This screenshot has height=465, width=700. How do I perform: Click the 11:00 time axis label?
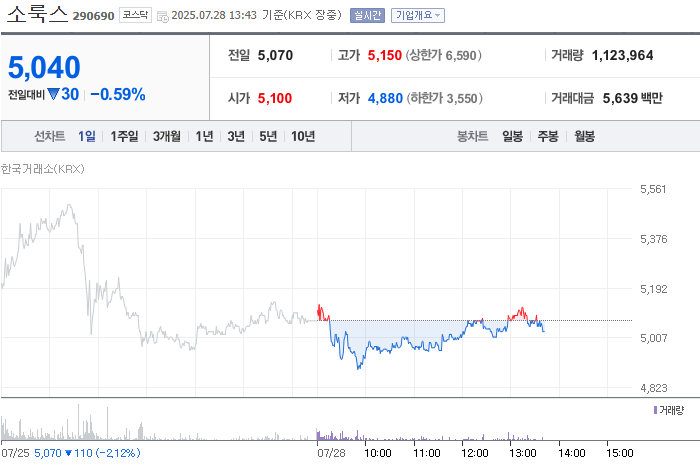click(426, 453)
